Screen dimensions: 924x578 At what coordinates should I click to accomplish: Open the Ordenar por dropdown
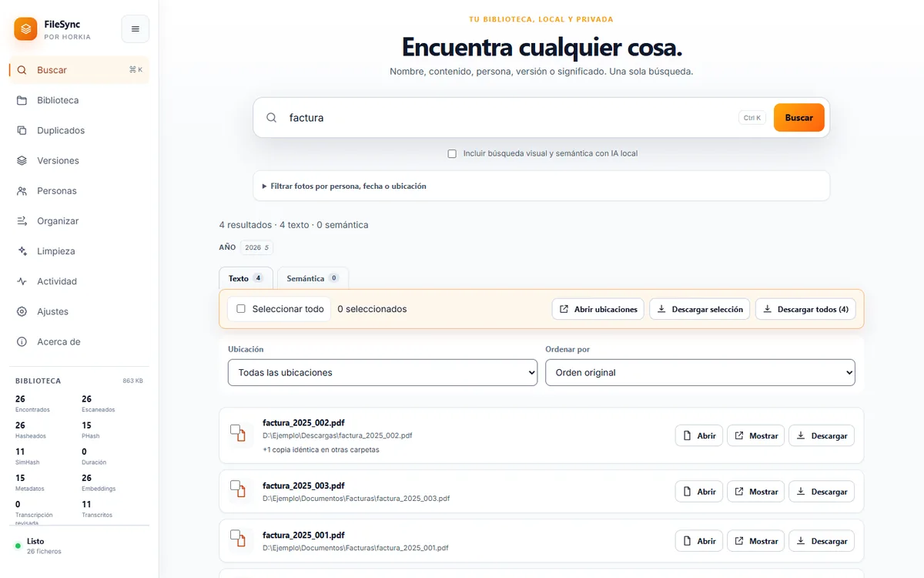tap(700, 372)
